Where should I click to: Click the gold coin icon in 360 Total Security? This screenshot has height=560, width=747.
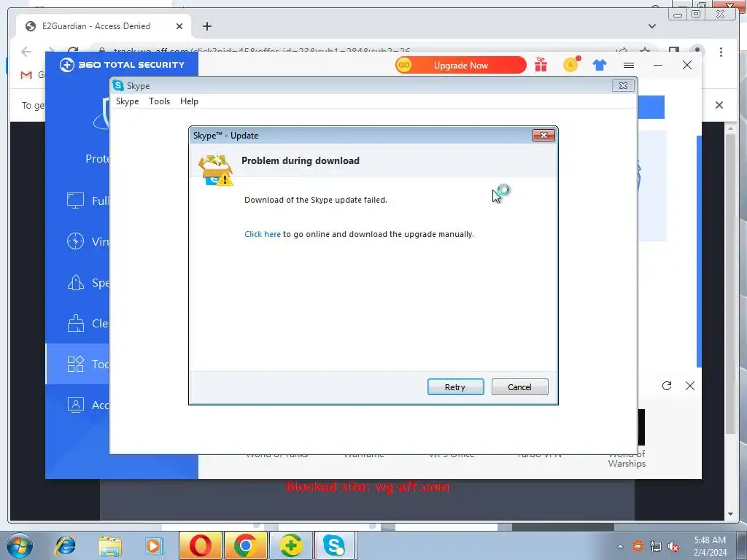(570, 64)
